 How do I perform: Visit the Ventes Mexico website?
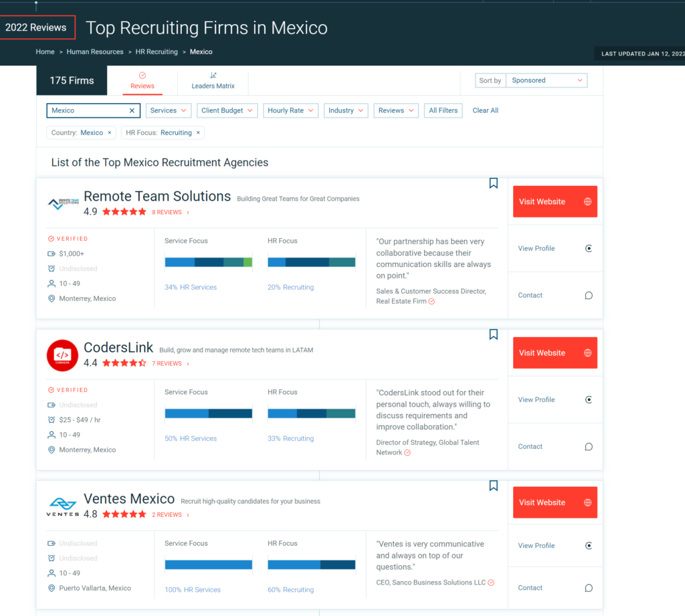tap(555, 502)
